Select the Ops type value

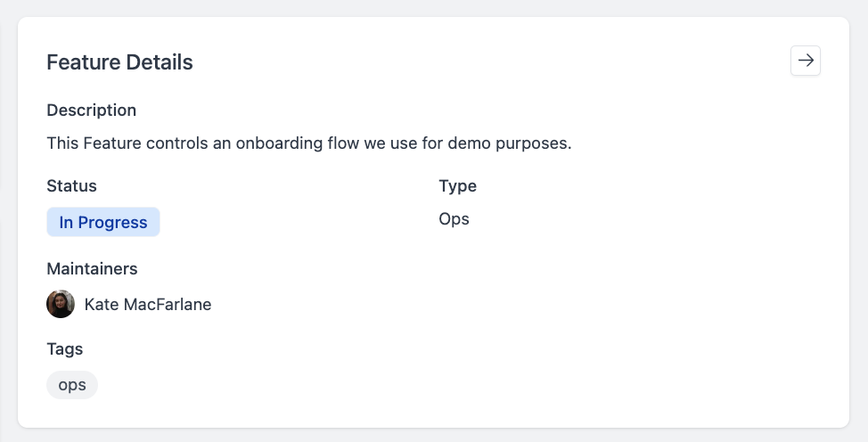[x=454, y=219]
